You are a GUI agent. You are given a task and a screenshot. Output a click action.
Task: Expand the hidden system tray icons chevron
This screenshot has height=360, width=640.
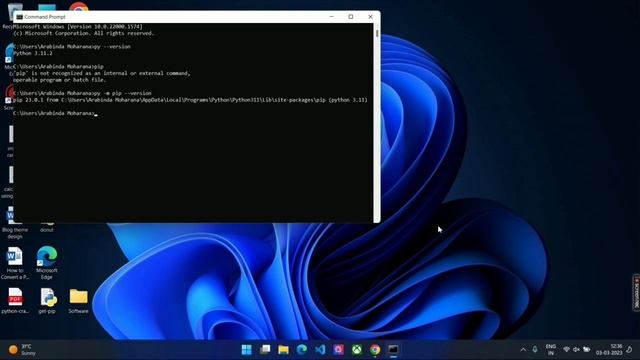point(523,350)
